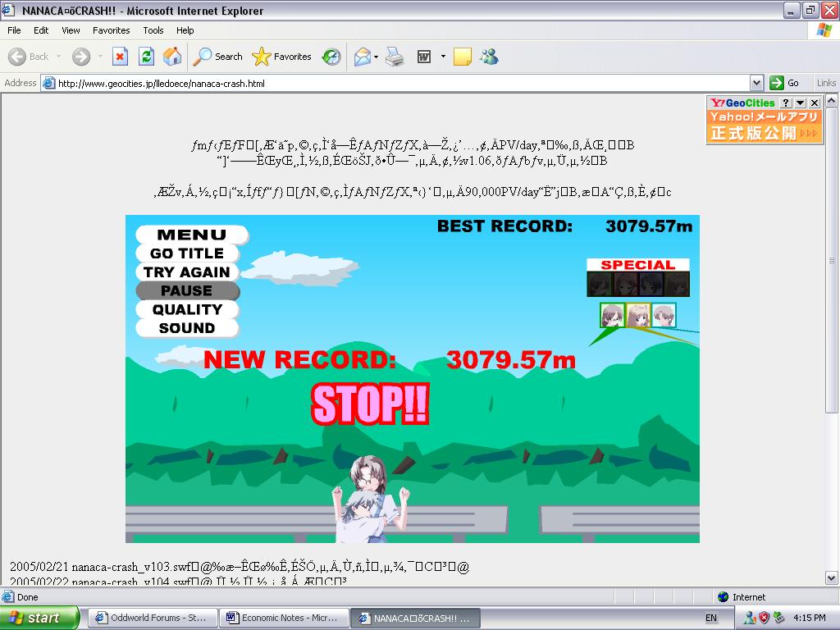Toggle SOUND in the game menu
This screenshot has height=630, width=840.
tap(187, 328)
